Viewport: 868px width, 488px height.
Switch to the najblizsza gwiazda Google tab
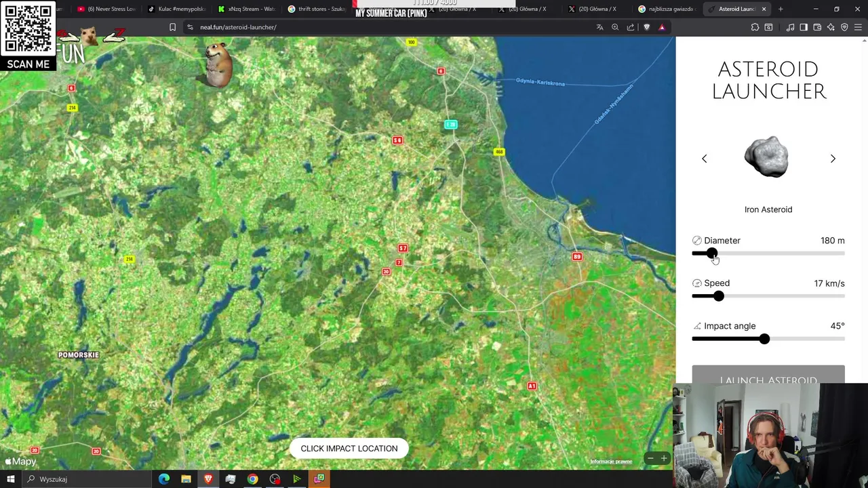click(667, 9)
